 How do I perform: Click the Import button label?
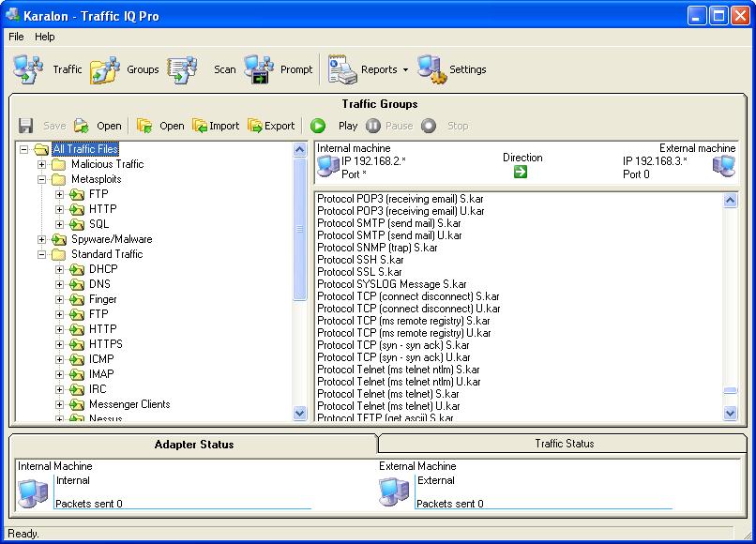point(224,126)
